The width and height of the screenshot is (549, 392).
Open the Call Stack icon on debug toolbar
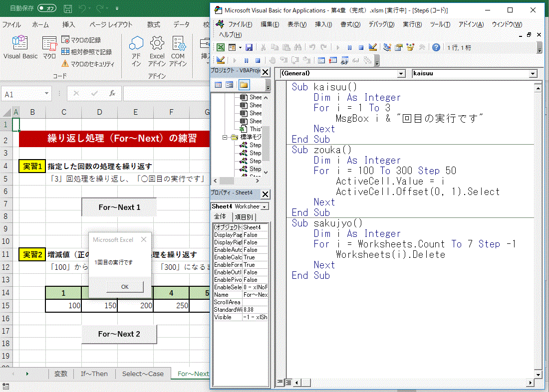coord(367,60)
